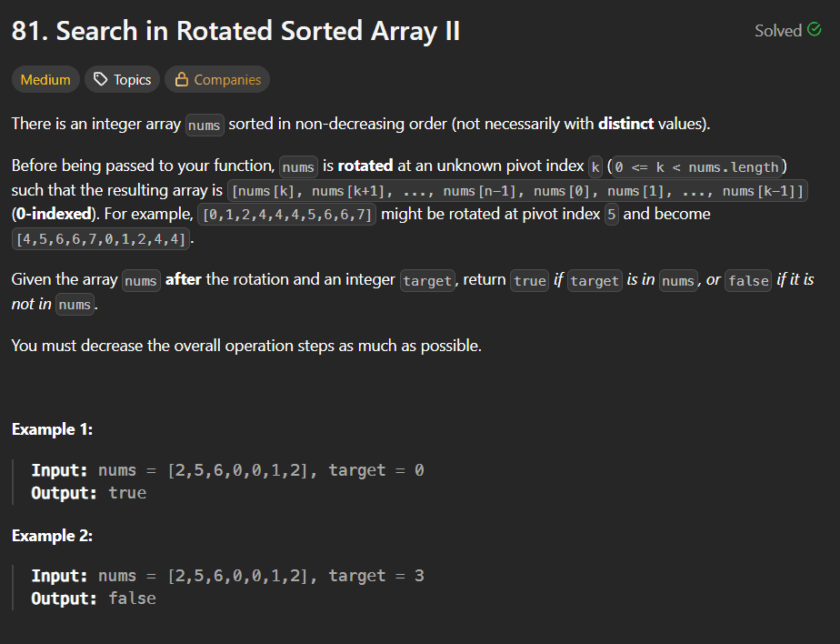Click the Medium difficulty badge
Viewport: 840px width, 644px height.
[45, 79]
